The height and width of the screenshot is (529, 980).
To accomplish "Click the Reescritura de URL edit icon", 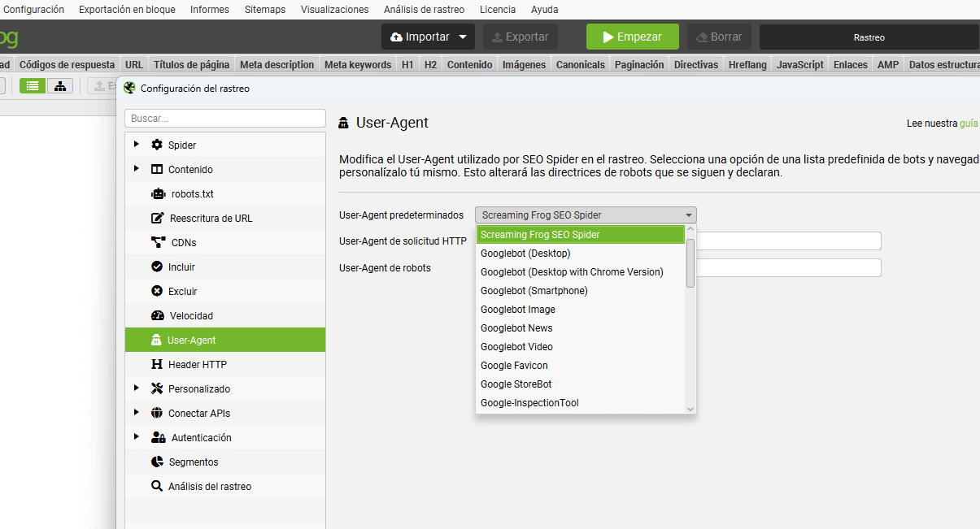I will 158,218.
